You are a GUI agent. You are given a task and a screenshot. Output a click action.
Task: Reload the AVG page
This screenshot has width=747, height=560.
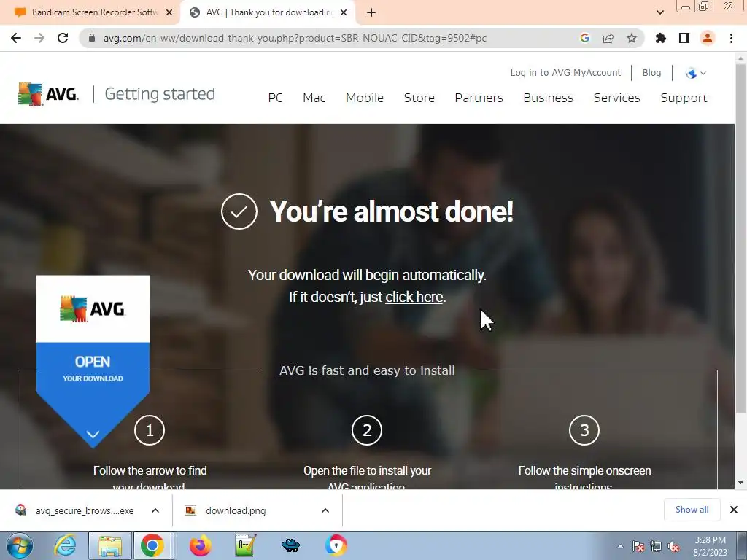coord(63,38)
